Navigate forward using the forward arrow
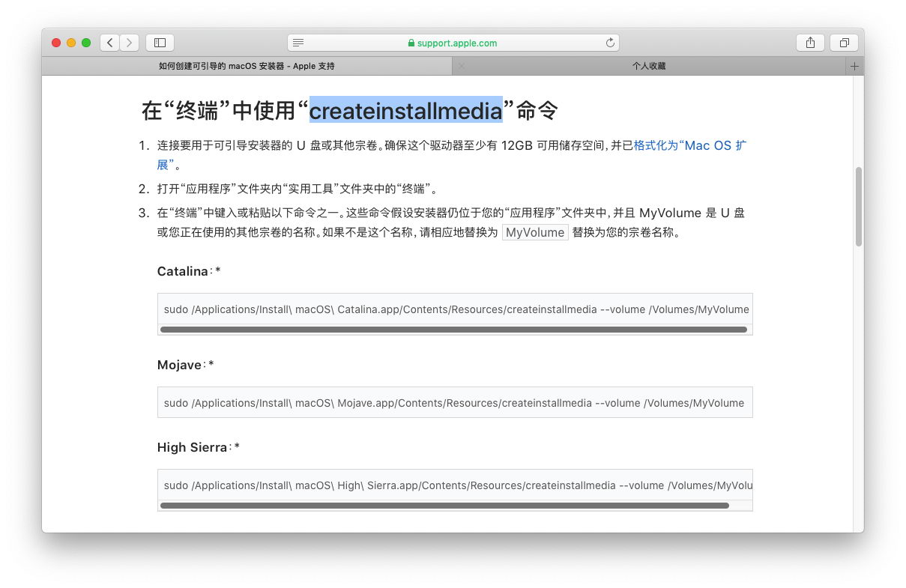Viewport: 906px width, 588px height. pos(129,42)
